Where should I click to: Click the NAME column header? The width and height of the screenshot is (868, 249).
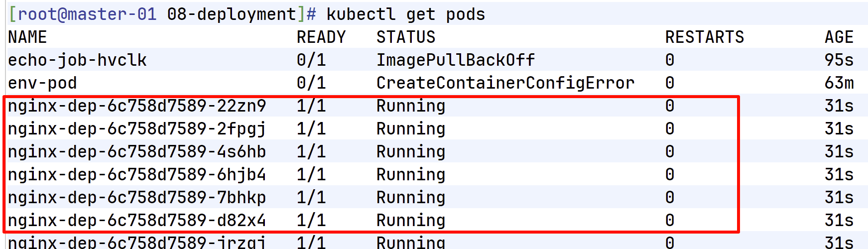(x=27, y=37)
